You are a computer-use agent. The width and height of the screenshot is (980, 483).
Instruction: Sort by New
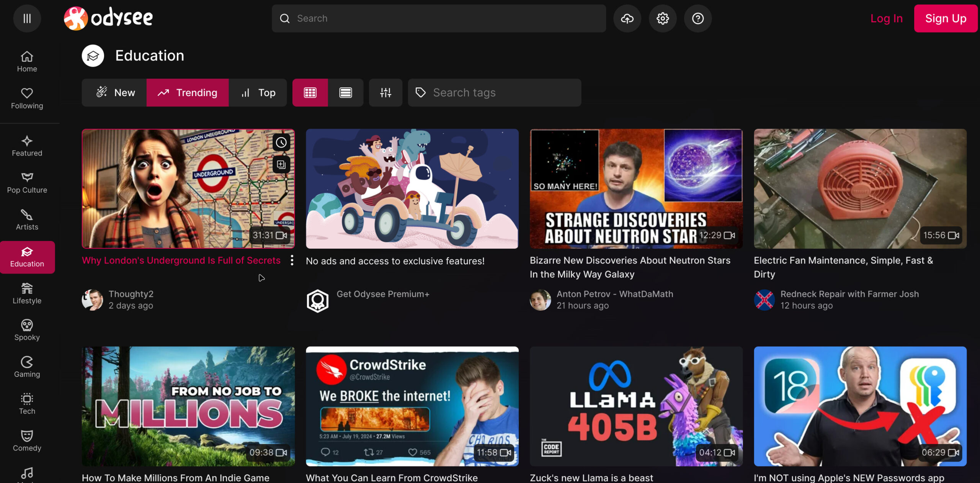(x=114, y=93)
